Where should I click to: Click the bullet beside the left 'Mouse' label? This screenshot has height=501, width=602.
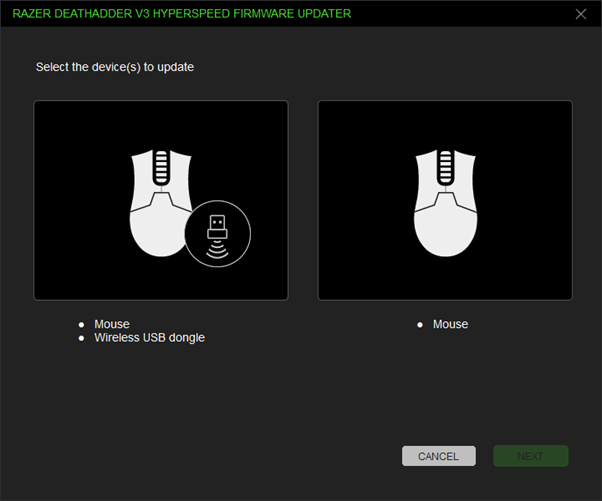(x=82, y=325)
